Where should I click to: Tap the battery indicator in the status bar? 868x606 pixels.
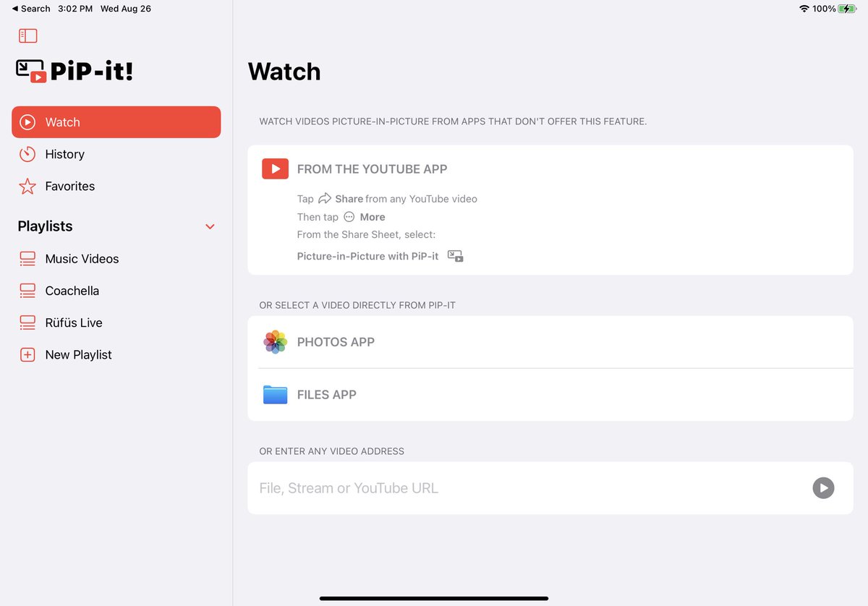tap(848, 9)
